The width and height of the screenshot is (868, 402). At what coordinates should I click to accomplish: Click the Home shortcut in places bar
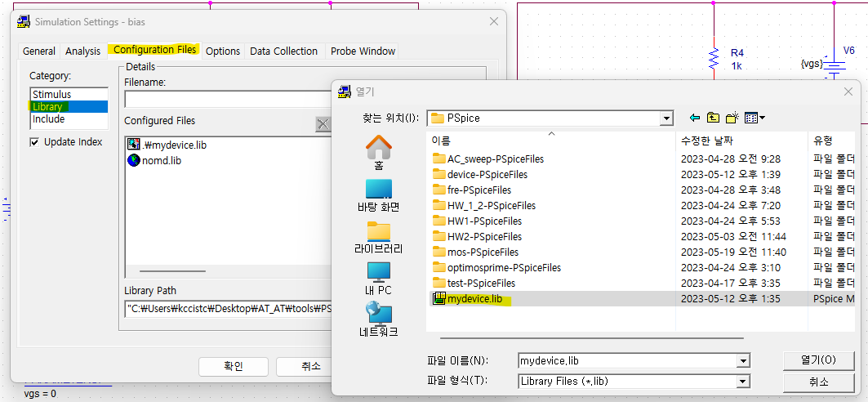pyautogui.click(x=379, y=153)
